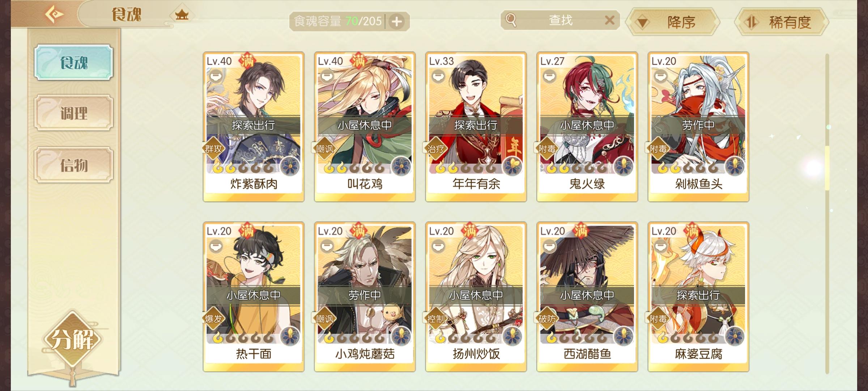Tap the bowl icon on 叫花鸡 card

(x=327, y=77)
